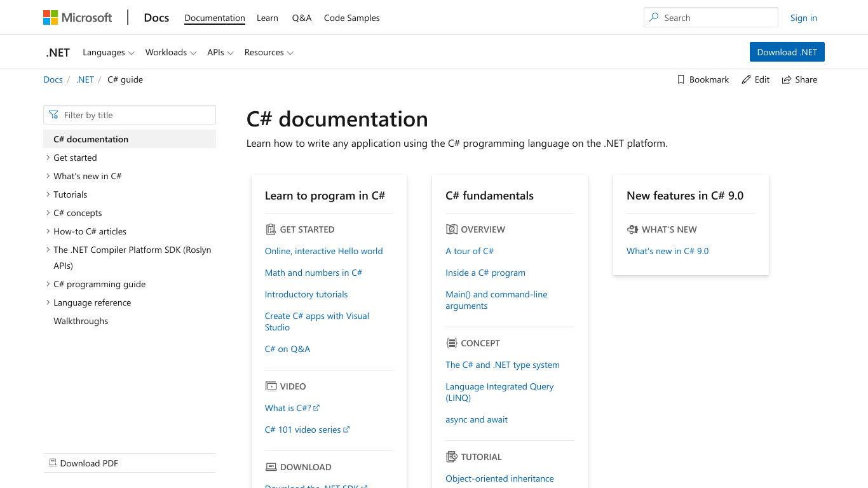The image size is (868, 488).
Task: Click external link icon beside What is C#?
Action: click(316, 408)
